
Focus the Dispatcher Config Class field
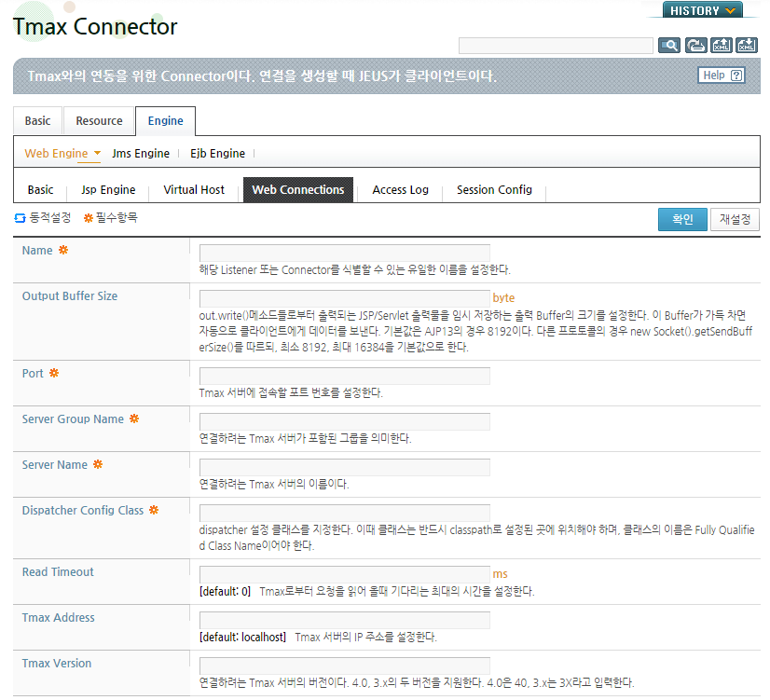pyautogui.click(x=345, y=513)
